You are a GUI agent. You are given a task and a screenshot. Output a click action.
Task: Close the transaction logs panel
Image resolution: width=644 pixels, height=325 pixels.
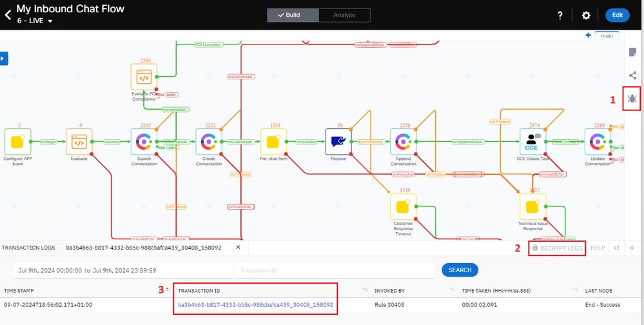632,248
